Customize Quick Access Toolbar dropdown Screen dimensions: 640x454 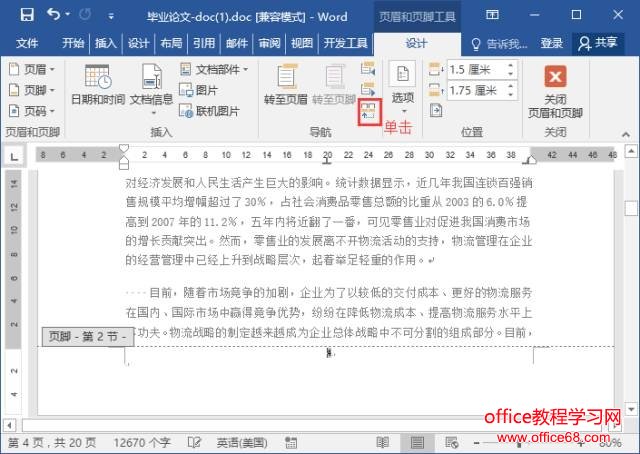pyautogui.click(x=111, y=16)
